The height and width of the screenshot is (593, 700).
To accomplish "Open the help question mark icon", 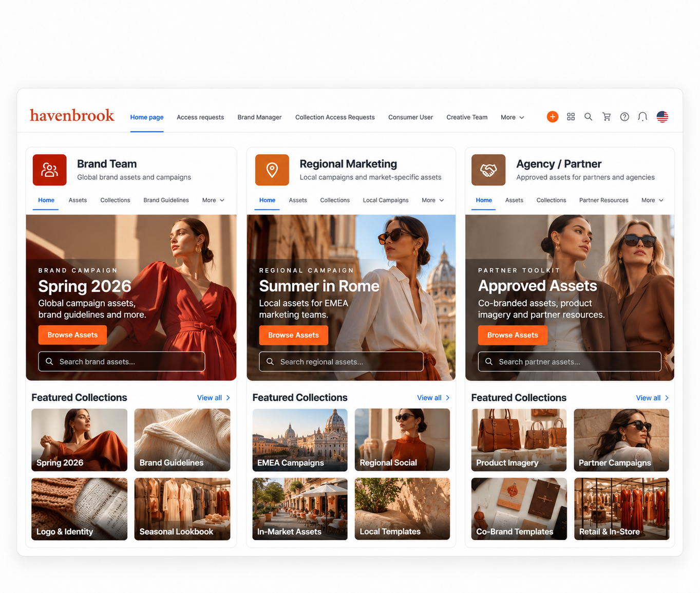I will coord(625,117).
